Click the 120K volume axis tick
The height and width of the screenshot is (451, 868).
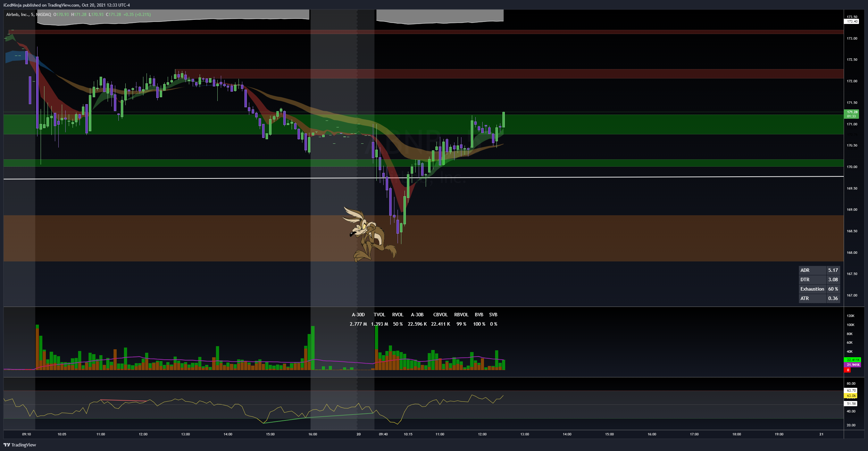tap(851, 316)
